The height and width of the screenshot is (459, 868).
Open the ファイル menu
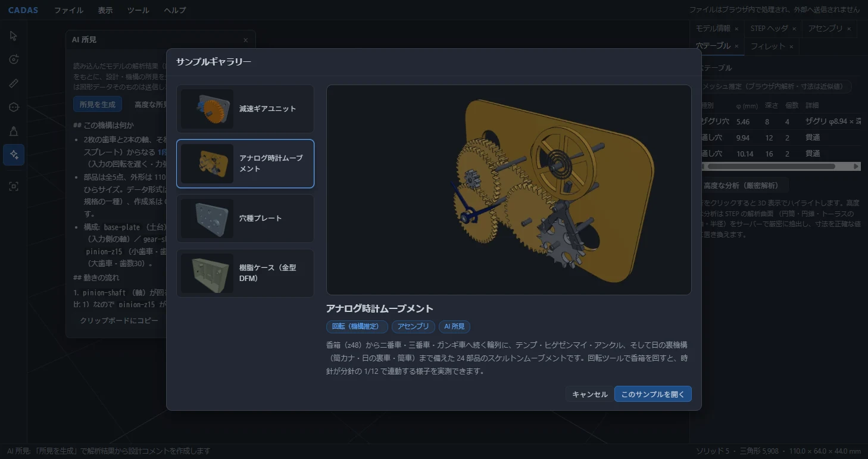click(68, 10)
